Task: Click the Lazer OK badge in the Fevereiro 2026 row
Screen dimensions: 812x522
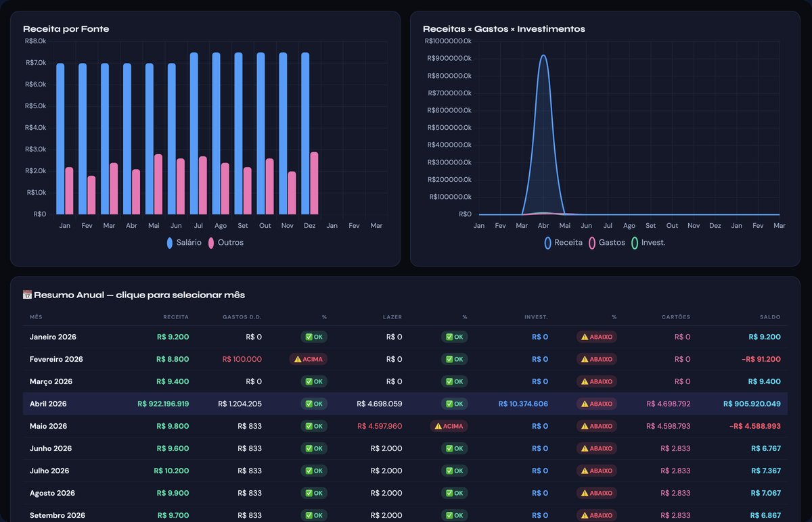Action: click(455, 359)
